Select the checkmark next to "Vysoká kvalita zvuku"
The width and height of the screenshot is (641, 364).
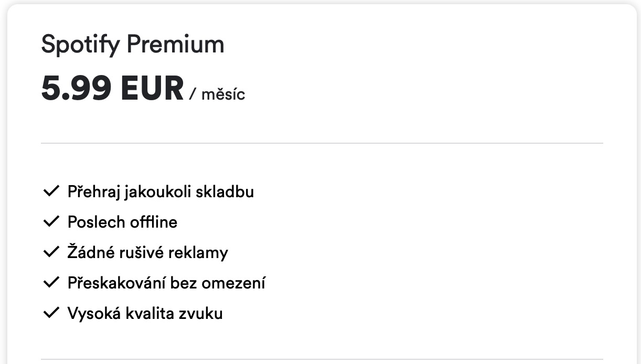[50, 313]
